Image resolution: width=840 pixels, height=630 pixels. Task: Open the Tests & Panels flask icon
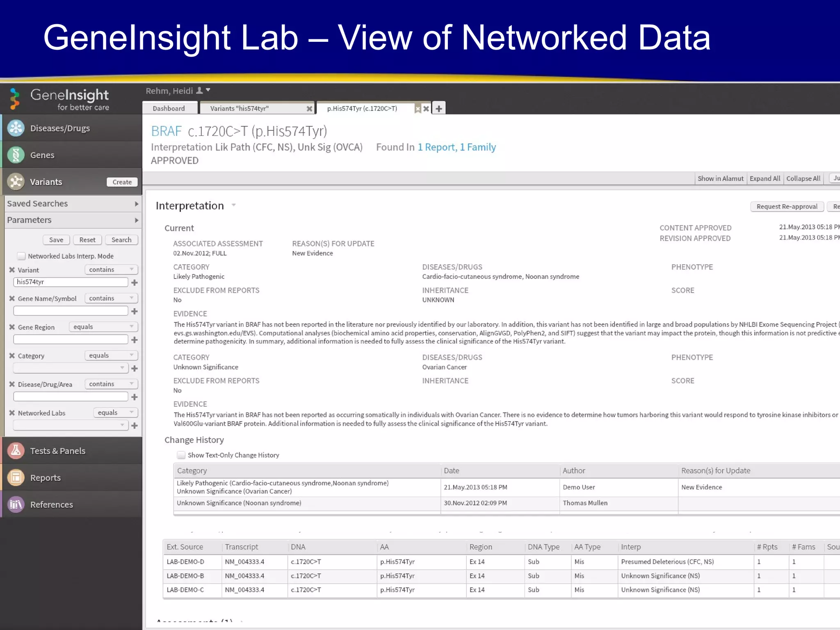16,451
